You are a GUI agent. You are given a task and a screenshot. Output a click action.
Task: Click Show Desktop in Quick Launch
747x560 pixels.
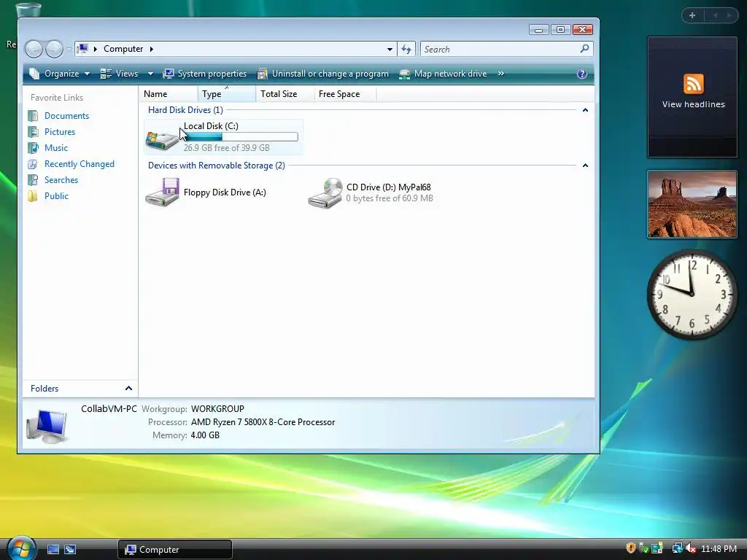pyautogui.click(x=53, y=550)
